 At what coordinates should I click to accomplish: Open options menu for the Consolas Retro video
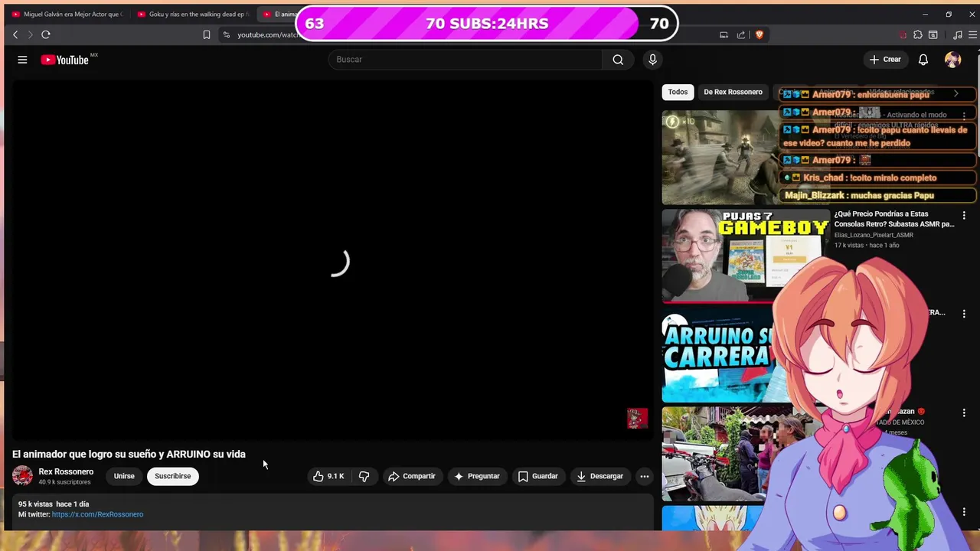click(x=964, y=216)
